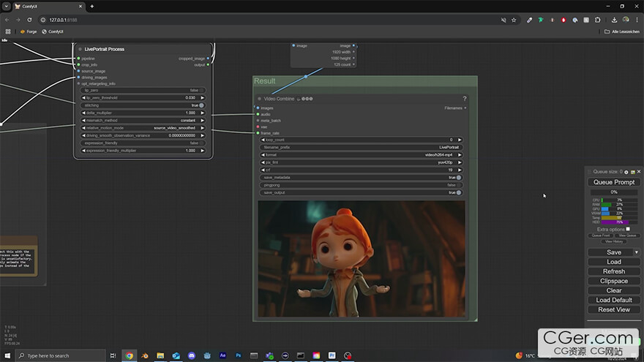Open Premiere Pro from the taskbar

coord(332,355)
